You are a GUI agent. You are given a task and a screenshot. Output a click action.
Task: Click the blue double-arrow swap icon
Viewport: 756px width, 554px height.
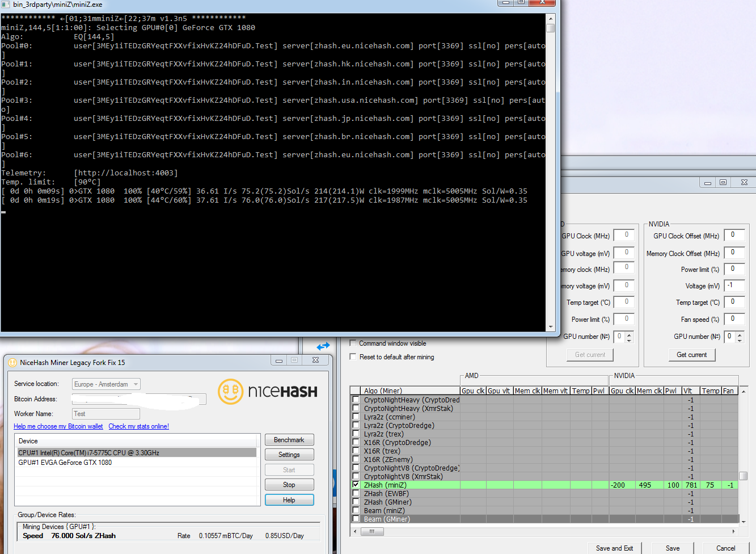(x=323, y=346)
